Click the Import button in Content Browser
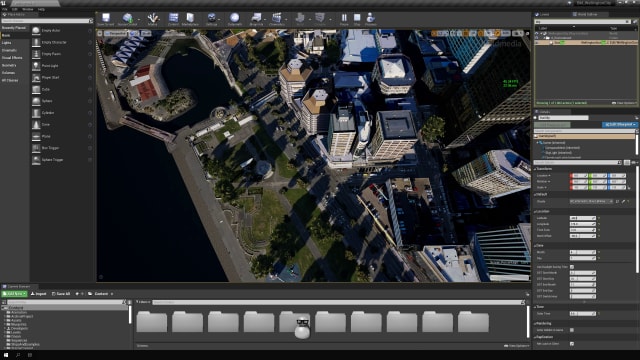The image size is (640, 360). (x=39, y=294)
